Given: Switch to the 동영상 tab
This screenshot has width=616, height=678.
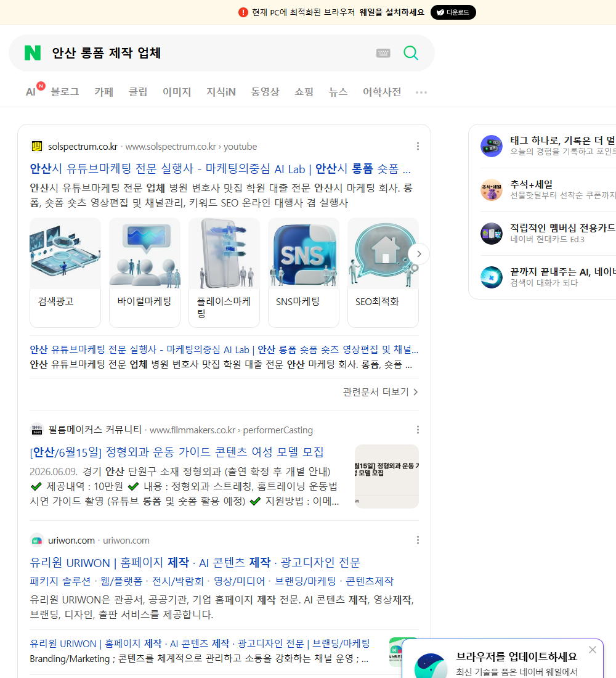Looking at the screenshot, I should [x=265, y=92].
